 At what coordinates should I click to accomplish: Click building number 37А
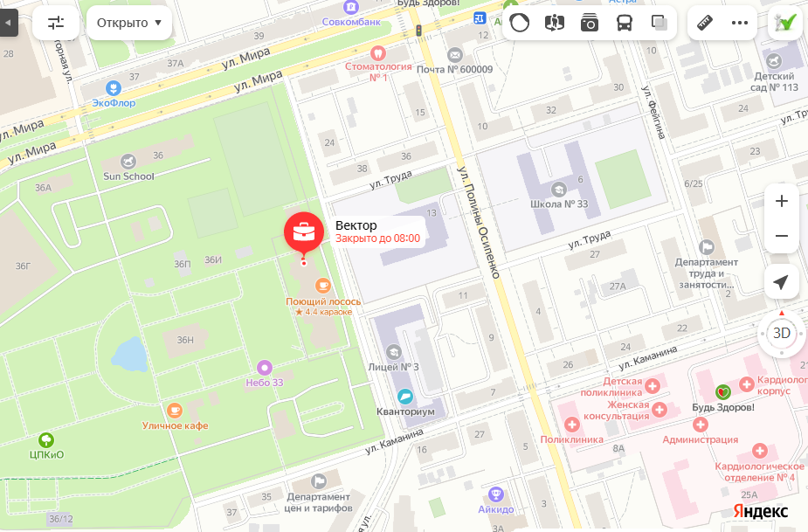(x=176, y=64)
